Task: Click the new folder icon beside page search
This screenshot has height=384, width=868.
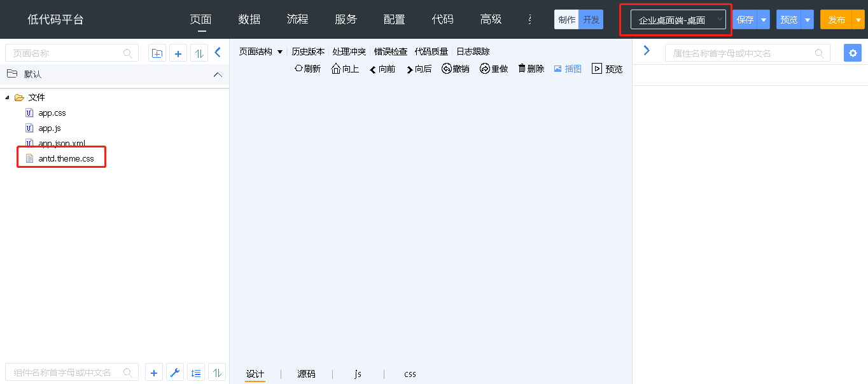Action: coord(157,53)
